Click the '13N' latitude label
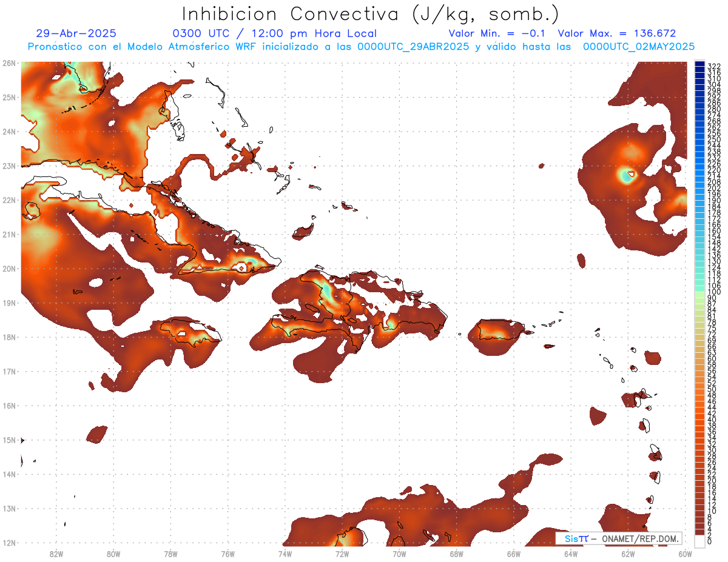This screenshot has height=562, width=728. pyautogui.click(x=8, y=508)
